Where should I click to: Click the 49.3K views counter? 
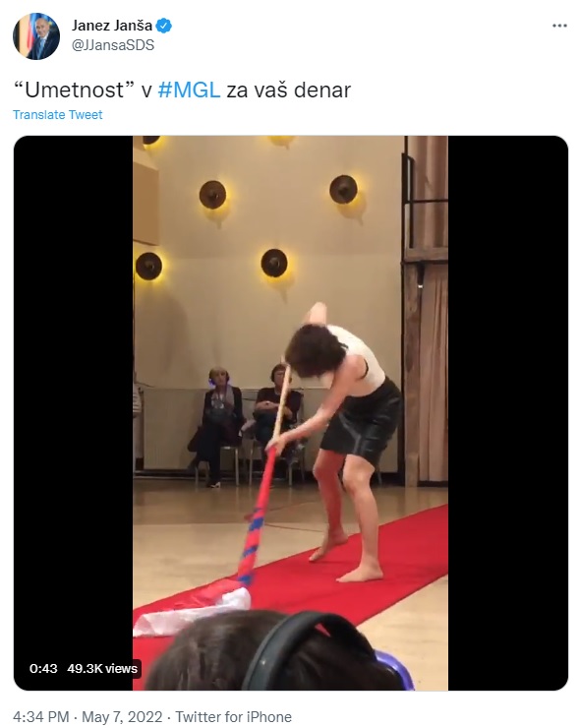click(102, 669)
